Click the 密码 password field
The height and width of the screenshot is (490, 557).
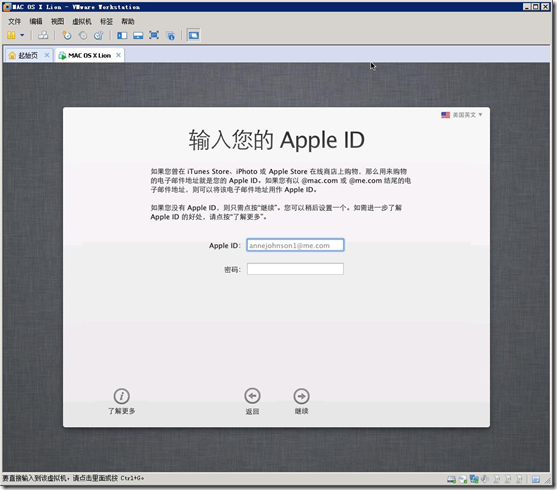(295, 269)
